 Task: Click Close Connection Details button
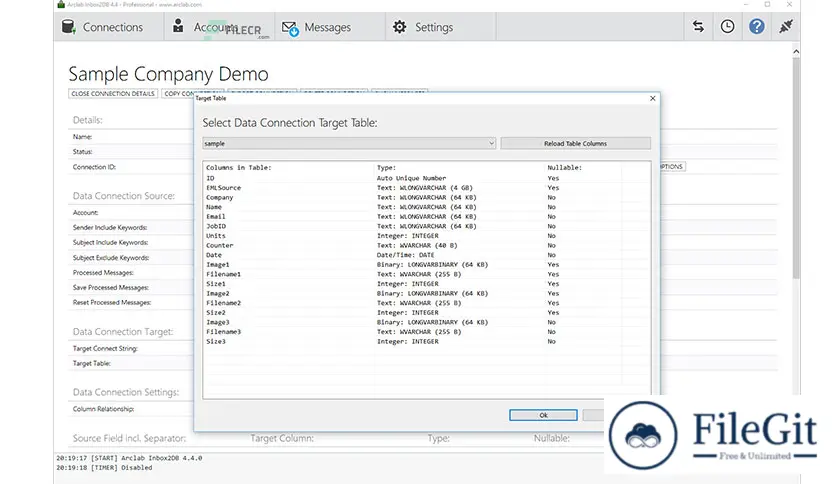(x=113, y=93)
